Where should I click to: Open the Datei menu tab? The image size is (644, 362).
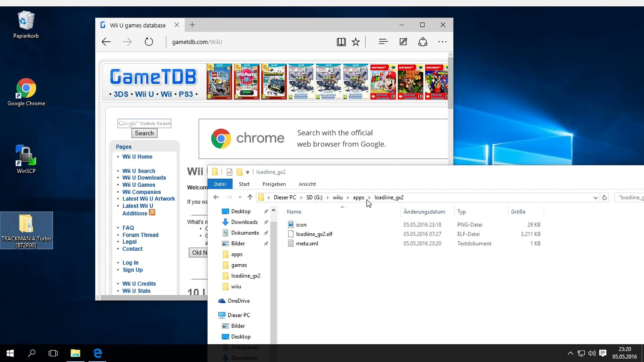pyautogui.click(x=220, y=184)
